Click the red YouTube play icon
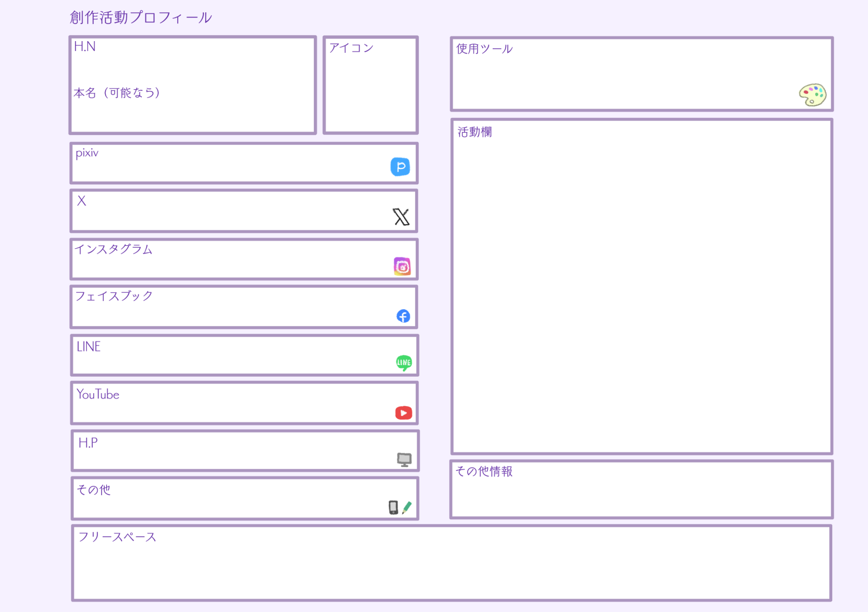868x612 pixels. click(404, 413)
